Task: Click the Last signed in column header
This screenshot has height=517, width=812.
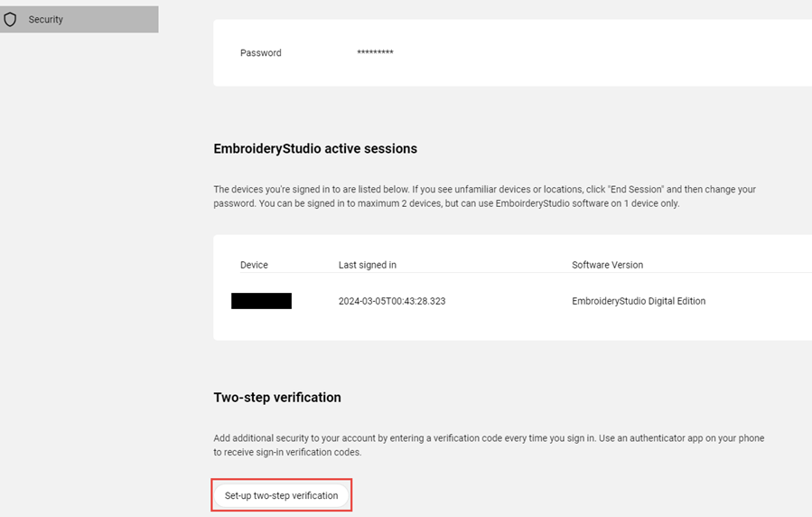Action: click(367, 265)
